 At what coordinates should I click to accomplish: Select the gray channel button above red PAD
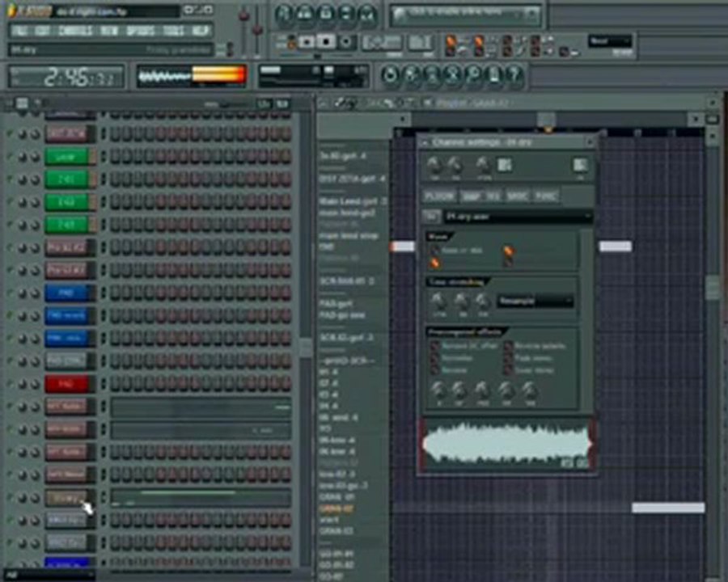66,361
